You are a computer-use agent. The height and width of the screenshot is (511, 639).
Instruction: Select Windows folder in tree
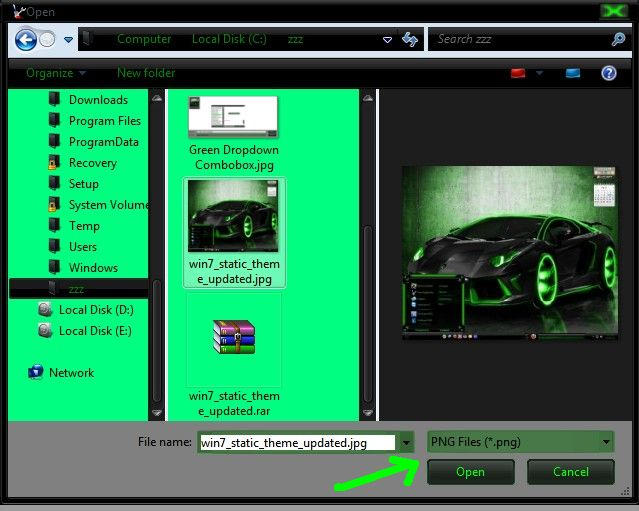click(93, 268)
